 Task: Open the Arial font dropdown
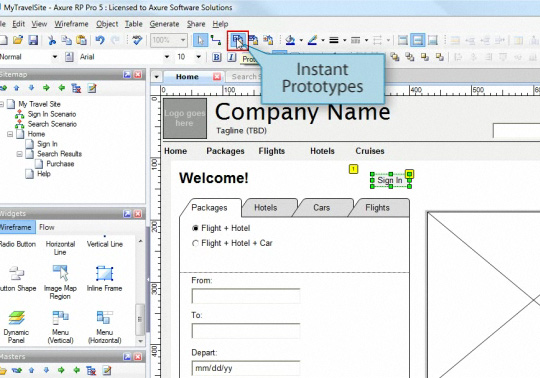point(167,57)
